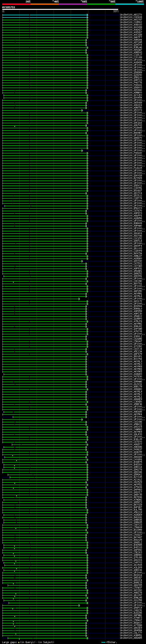146x644 pixels.
Task: Select the hit label UniRef100_Q84MQ4
Action: 131,630
